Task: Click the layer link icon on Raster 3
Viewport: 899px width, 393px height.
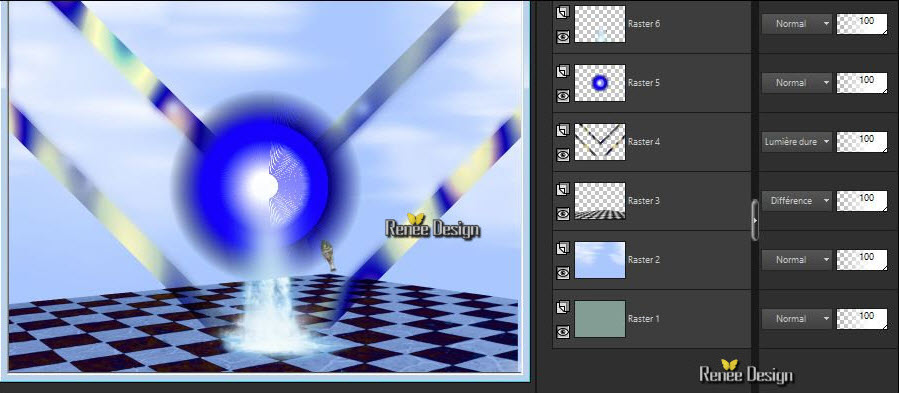Action: point(562,189)
